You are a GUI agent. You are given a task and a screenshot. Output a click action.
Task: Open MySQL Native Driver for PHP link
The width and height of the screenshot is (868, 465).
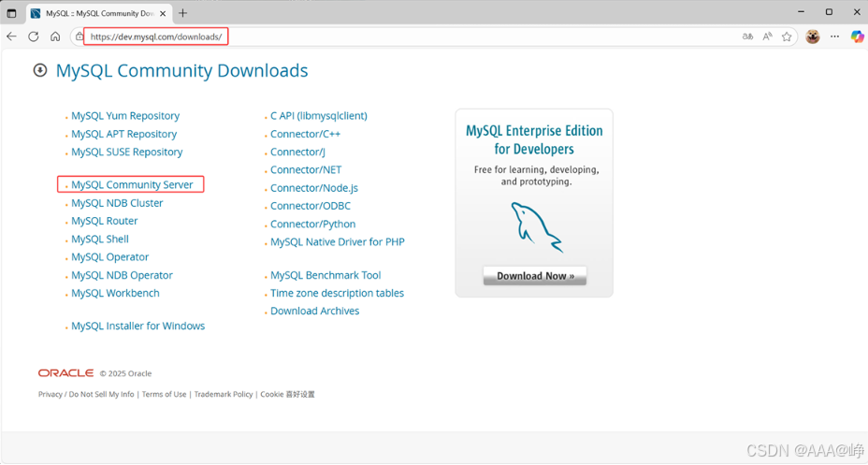pyautogui.click(x=337, y=242)
